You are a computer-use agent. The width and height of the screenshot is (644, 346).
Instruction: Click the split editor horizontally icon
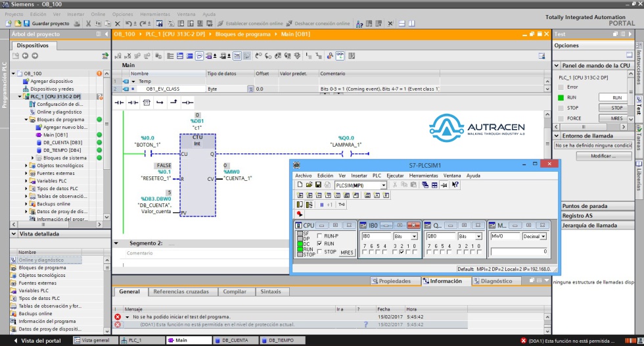402,24
